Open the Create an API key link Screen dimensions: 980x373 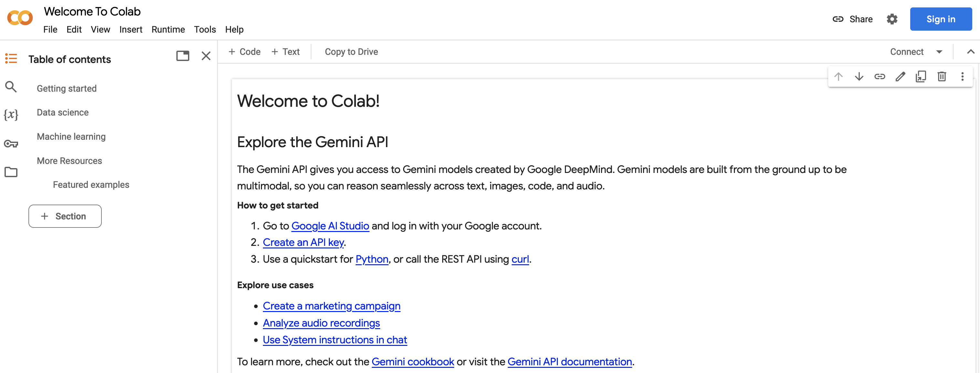pyautogui.click(x=303, y=242)
